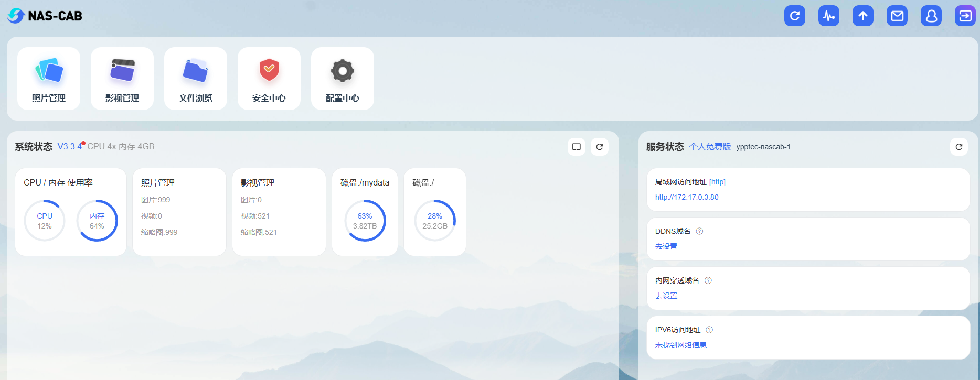Screen dimensions: 980x380
Task: Click the 服务状态 heading
Action: (665, 147)
